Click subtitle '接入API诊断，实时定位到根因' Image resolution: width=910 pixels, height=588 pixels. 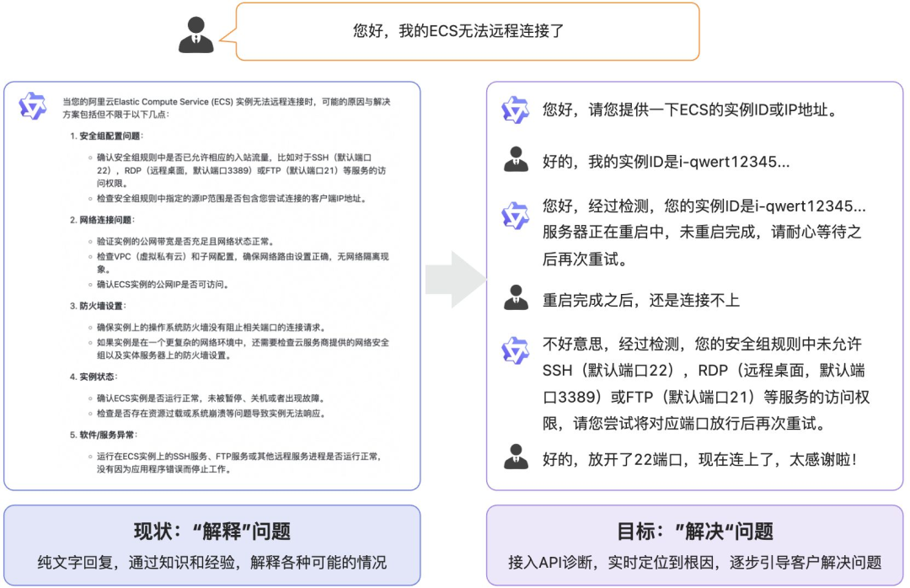694,562
